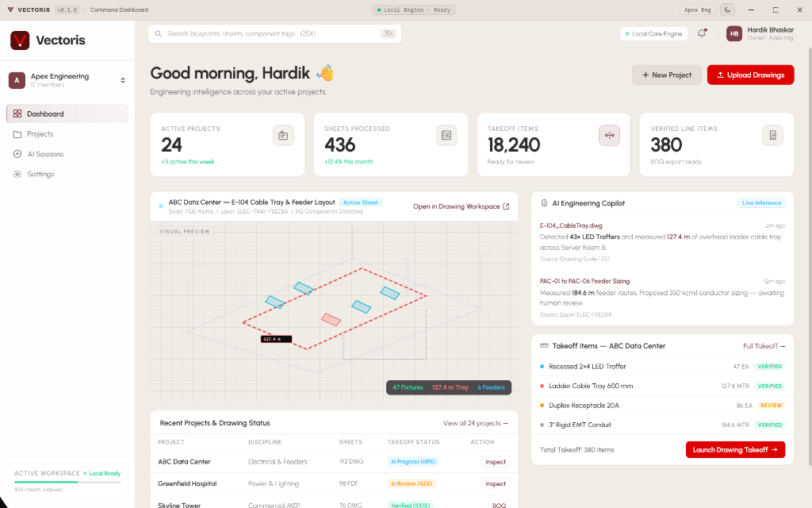Click the Vectoris title bar logo

10,10
